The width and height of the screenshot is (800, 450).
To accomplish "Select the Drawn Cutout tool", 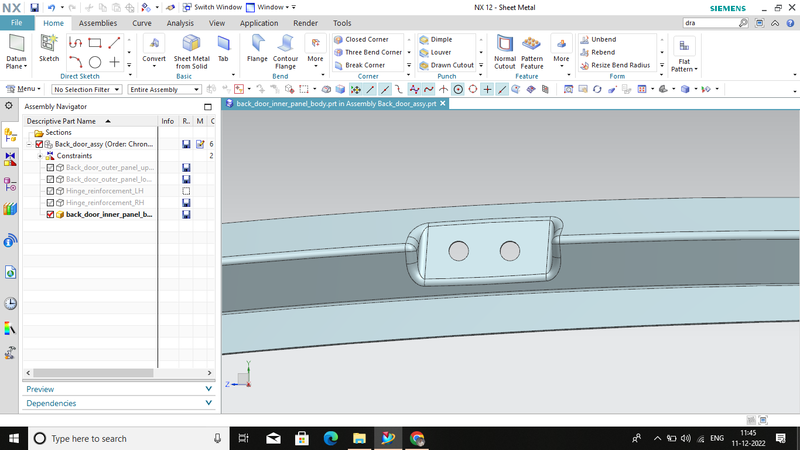I will click(446, 65).
